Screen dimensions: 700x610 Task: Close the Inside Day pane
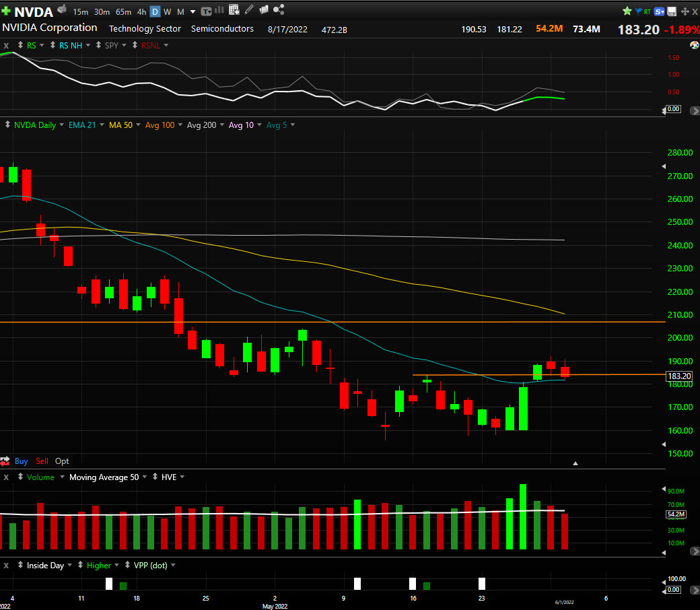6,566
